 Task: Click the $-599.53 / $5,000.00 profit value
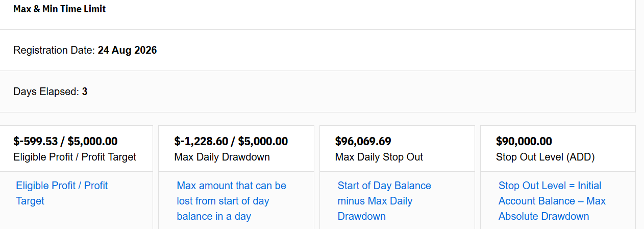(65, 141)
